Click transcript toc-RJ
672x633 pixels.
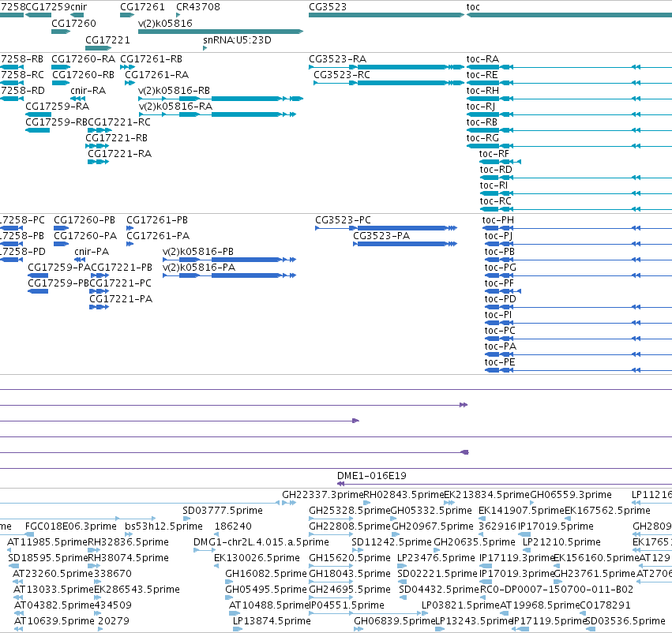[481, 107]
